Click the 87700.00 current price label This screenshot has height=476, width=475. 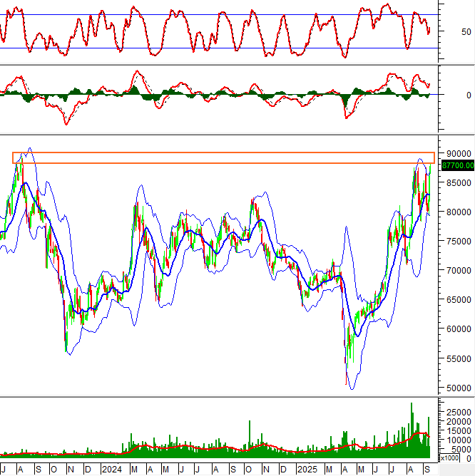458,165
